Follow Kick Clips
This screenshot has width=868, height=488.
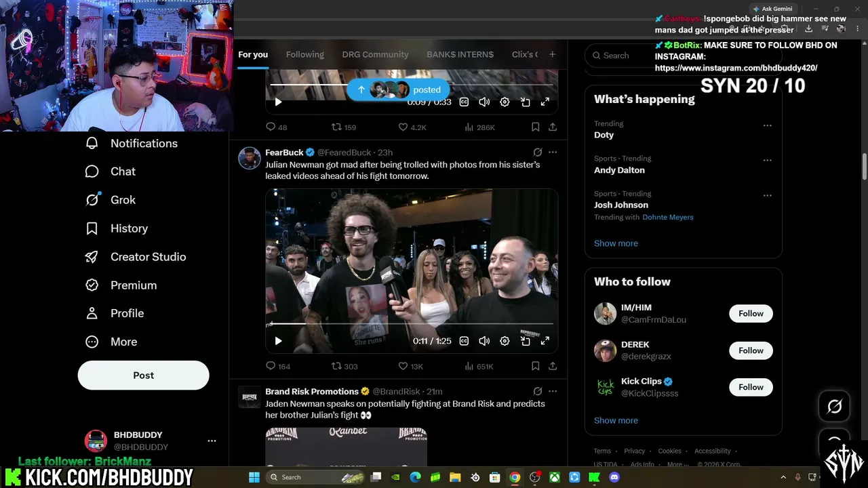pos(751,387)
